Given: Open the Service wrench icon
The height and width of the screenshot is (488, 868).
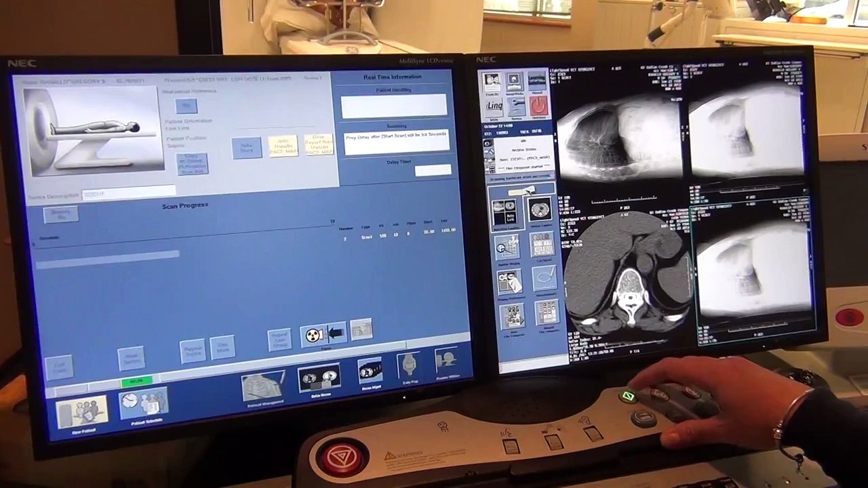Looking at the screenshot, I should 515,106.
